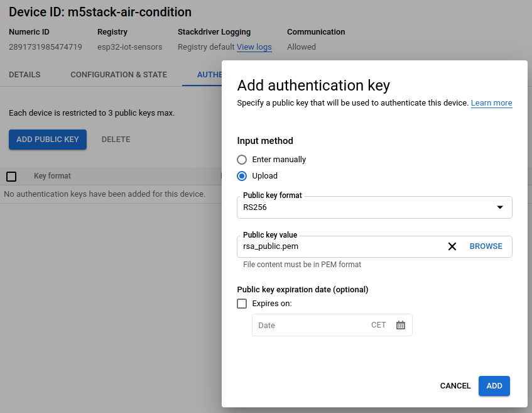Open the Authentication tab
This screenshot has height=413, width=532.
point(209,75)
